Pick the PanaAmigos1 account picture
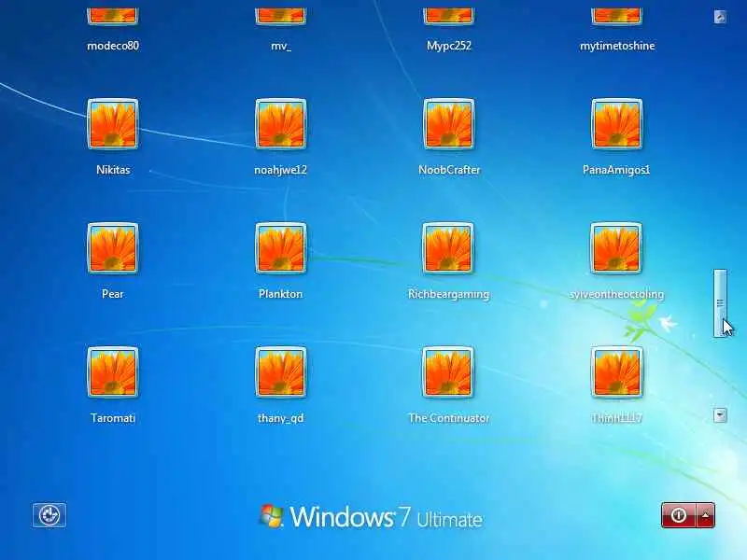Viewport: 747px width, 560px height. (616, 124)
